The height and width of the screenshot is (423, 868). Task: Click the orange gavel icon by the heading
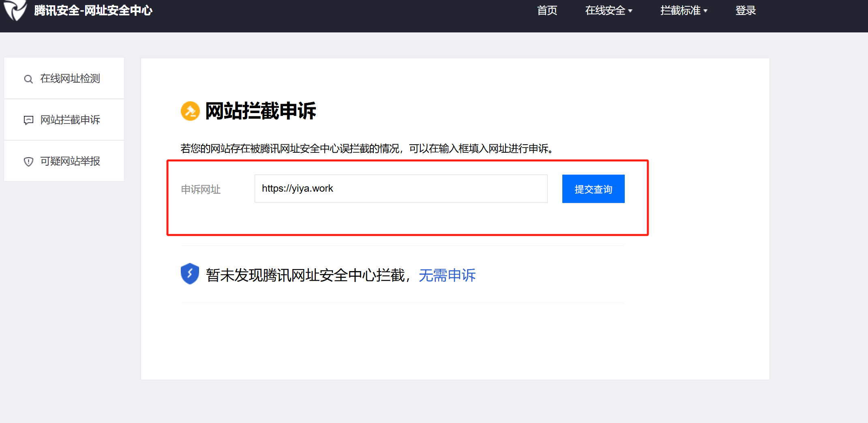click(190, 111)
